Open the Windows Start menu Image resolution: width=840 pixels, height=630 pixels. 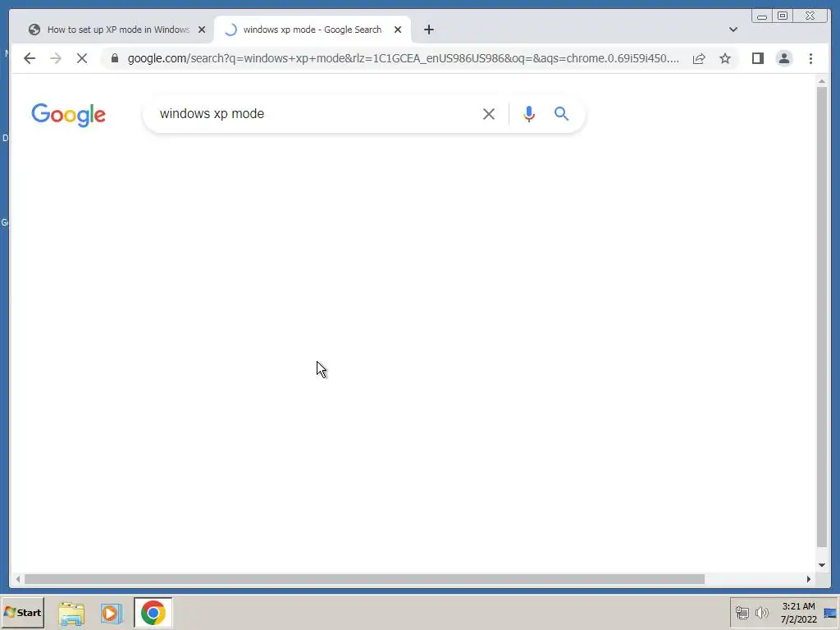click(22, 612)
